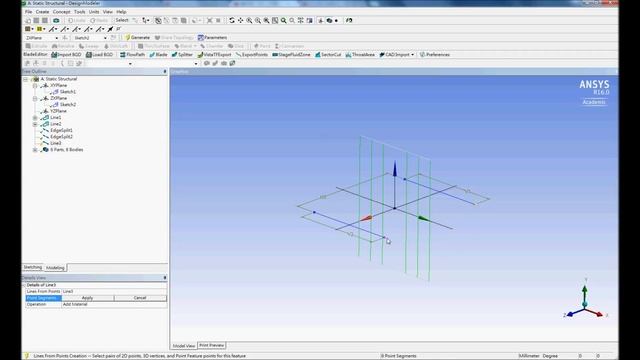This screenshot has width=640, height=360.
Task: Open the Tools menu
Action: coord(80,12)
